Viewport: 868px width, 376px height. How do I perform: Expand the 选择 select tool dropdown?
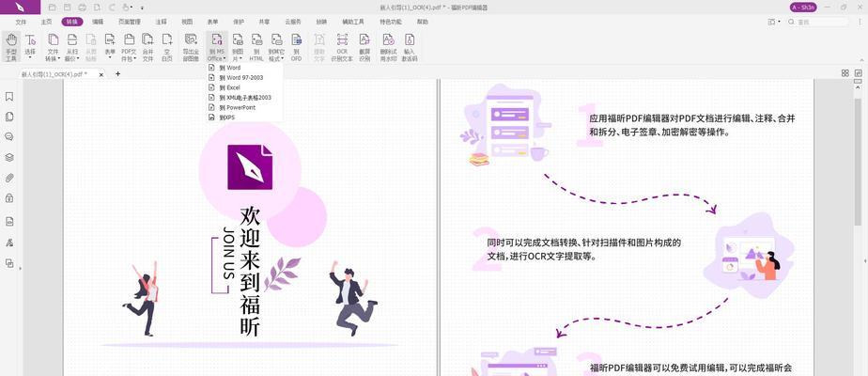[30, 57]
